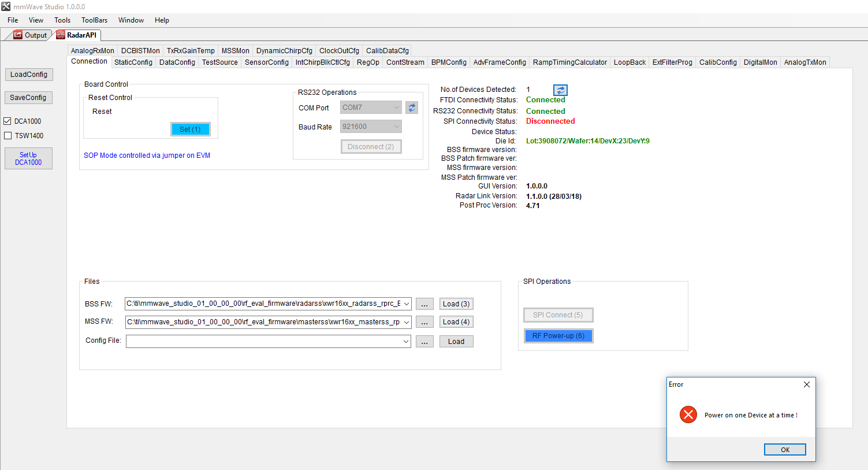Click Load (4) for MSS firmware
868x470 pixels.
click(x=456, y=322)
